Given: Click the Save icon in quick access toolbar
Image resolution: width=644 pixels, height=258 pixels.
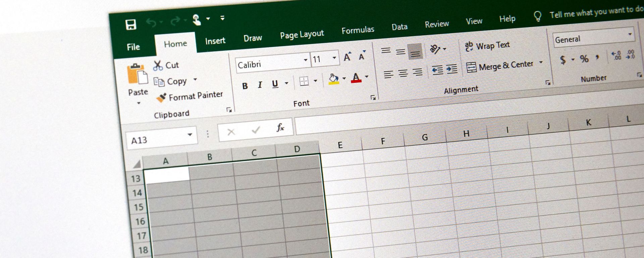Looking at the screenshot, I should coord(130,25).
